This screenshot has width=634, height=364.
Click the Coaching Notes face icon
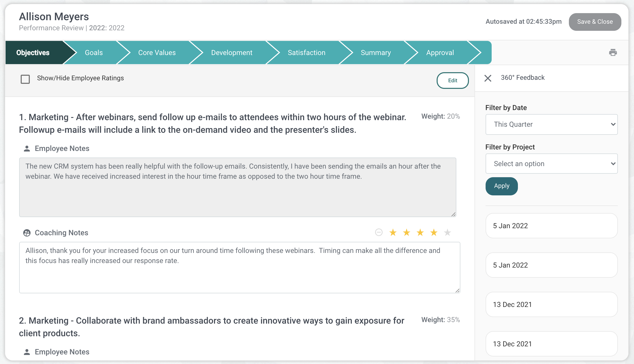27,232
